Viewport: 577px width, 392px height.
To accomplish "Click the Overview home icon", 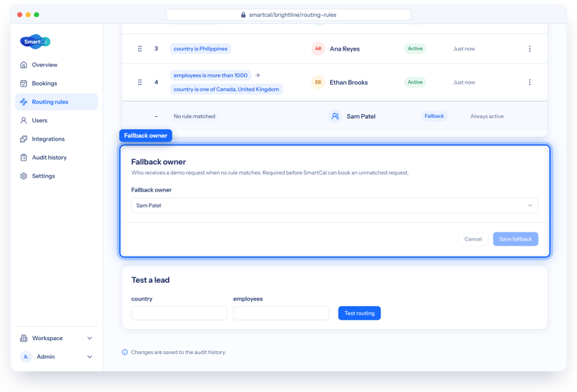I will pos(23,65).
